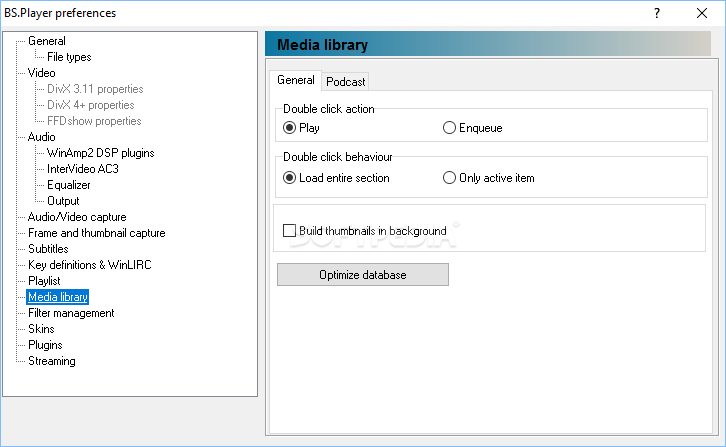Open Audio/Video capture settings

(x=77, y=217)
